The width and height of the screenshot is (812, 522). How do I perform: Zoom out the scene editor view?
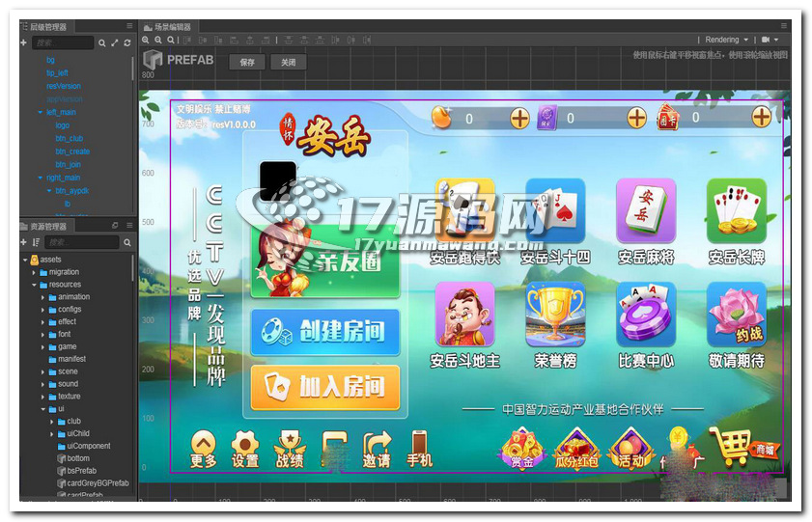click(x=158, y=40)
